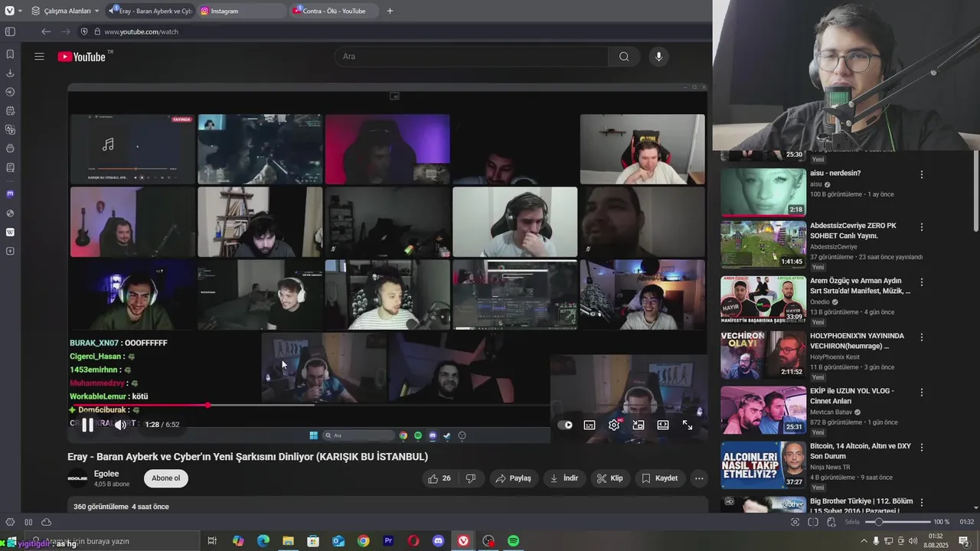980x551 pixels.
Task: Open the three-dot menu beside Kaydet
Action: pos(699,478)
